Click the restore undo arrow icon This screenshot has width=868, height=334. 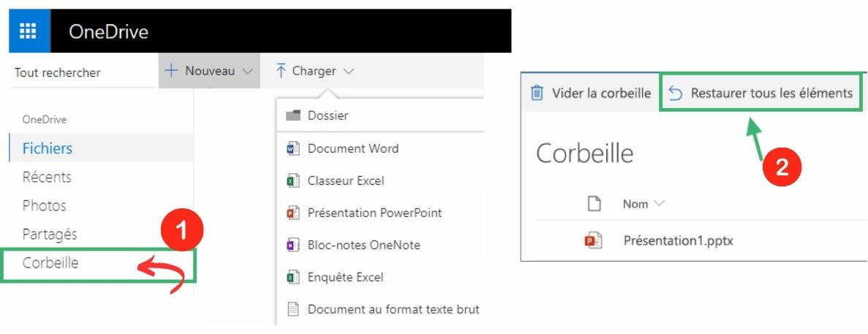click(675, 94)
